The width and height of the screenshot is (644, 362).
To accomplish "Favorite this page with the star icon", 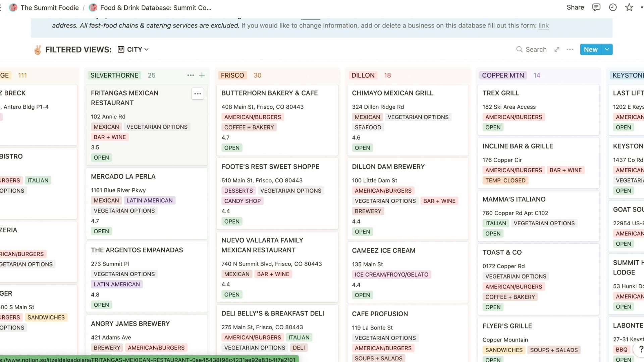I will click(x=629, y=7).
